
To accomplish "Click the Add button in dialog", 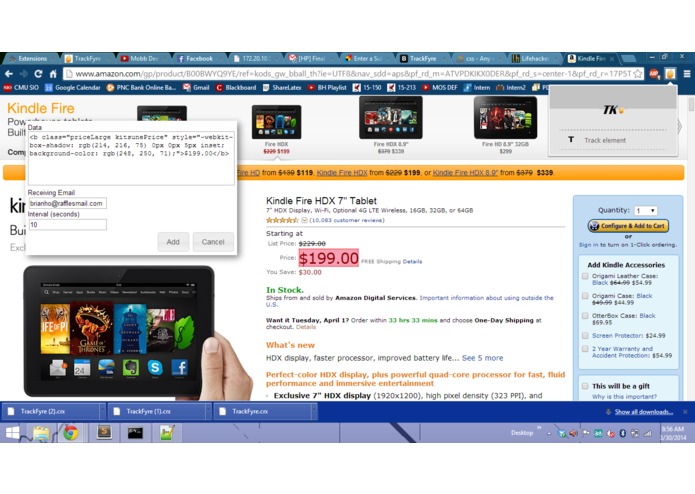I will coord(173,242).
